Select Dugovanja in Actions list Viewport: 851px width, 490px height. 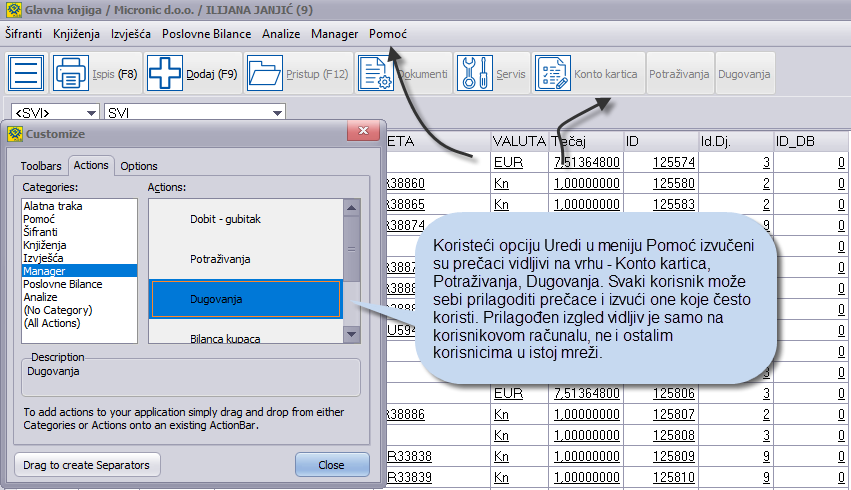click(x=246, y=299)
